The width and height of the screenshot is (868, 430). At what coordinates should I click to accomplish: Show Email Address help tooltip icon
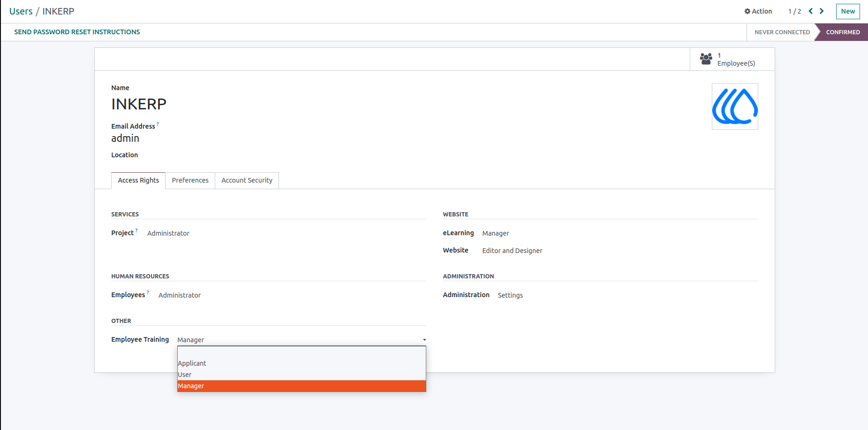[x=158, y=124]
